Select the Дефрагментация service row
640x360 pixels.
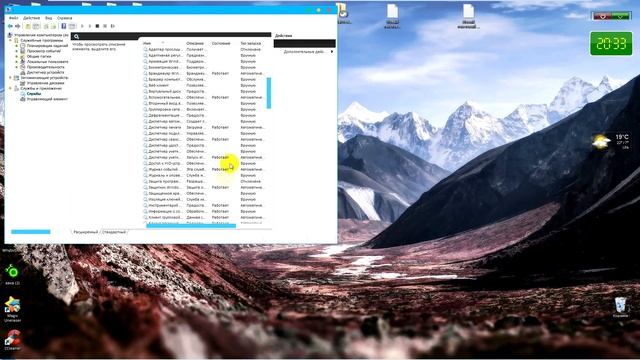tap(204, 115)
